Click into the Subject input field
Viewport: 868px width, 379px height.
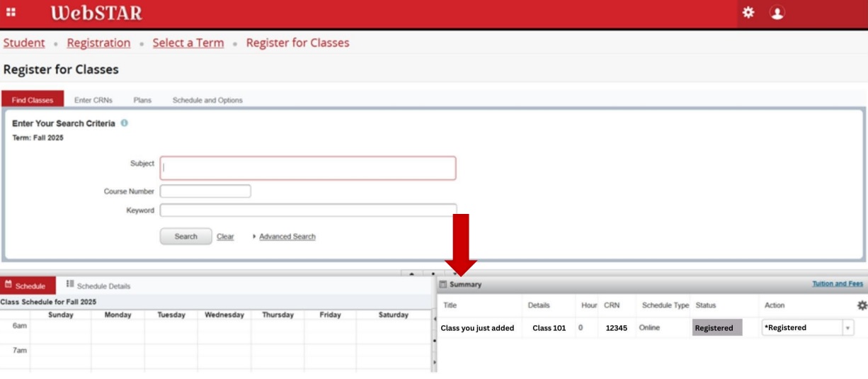(x=308, y=169)
